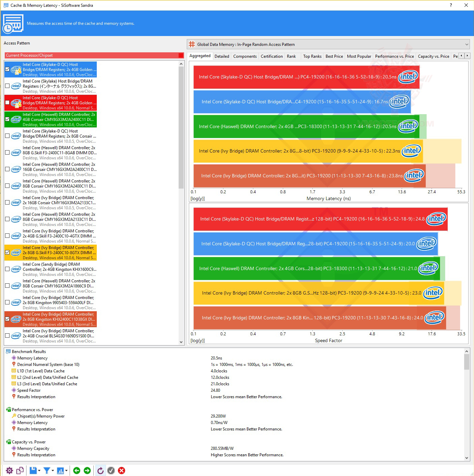This screenshot has height=476, width=474.
Task: Select the Haswell CMY16GX3M2A1866C9 list row
Action: tap(51, 286)
